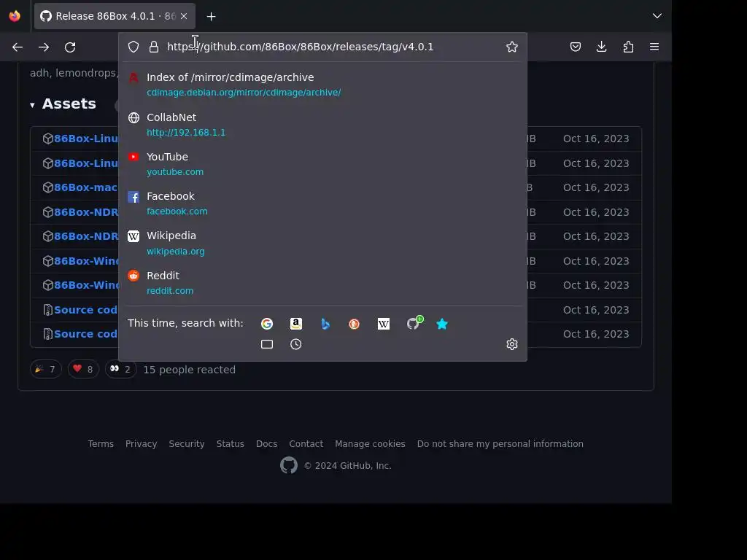Go forward using the forward arrow
Image resolution: width=747 pixels, height=560 pixels.
(x=44, y=47)
